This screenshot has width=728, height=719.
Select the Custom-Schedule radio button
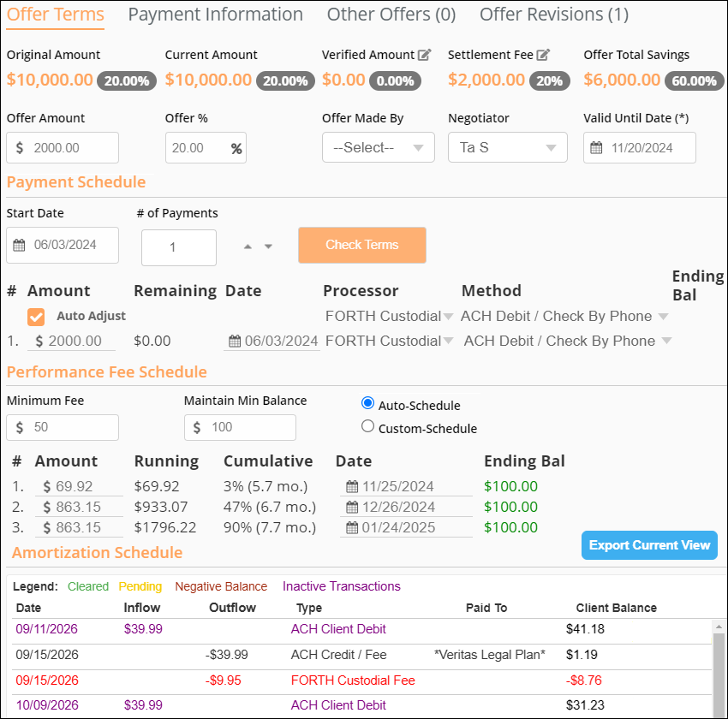click(367, 425)
